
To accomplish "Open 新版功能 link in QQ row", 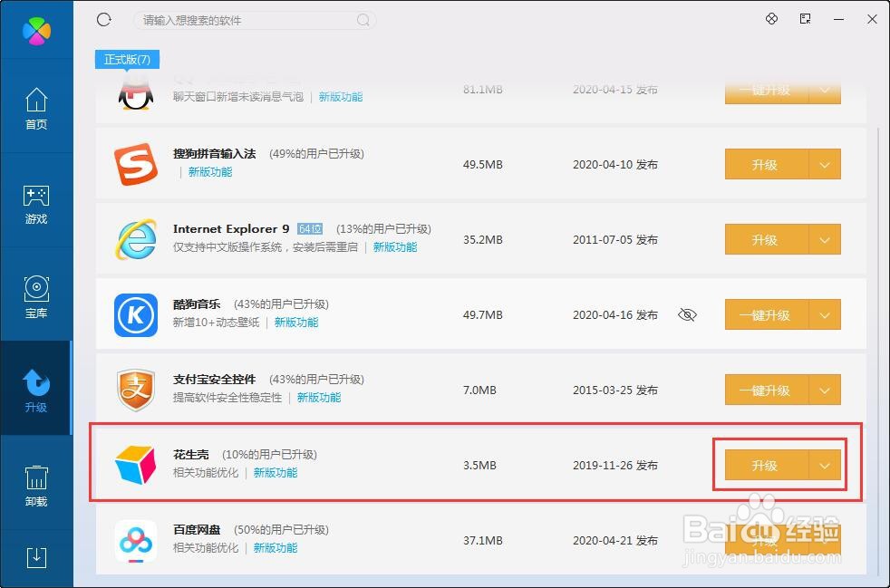I will [341, 97].
